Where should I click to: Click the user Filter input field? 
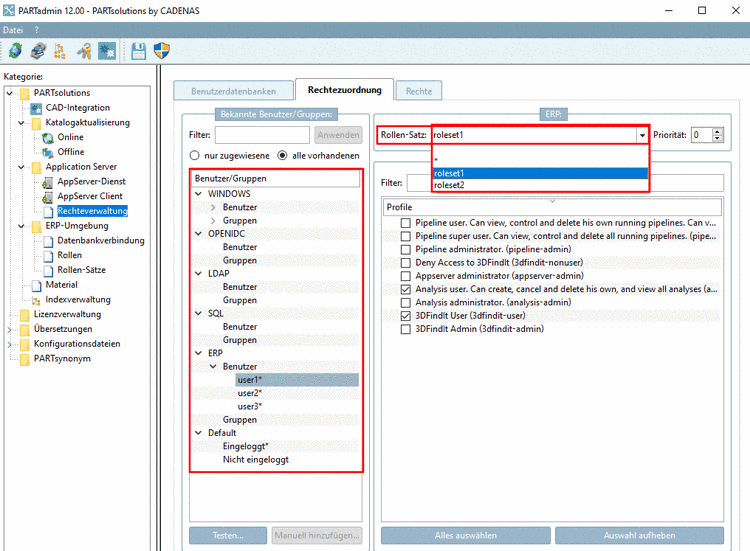click(x=262, y=135)
